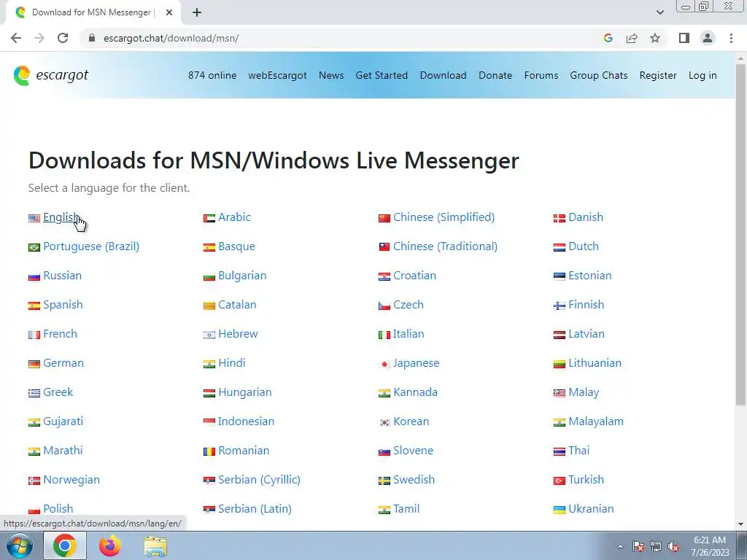
Task: Open the Windows Start button
Action: (x=20, y=545)
